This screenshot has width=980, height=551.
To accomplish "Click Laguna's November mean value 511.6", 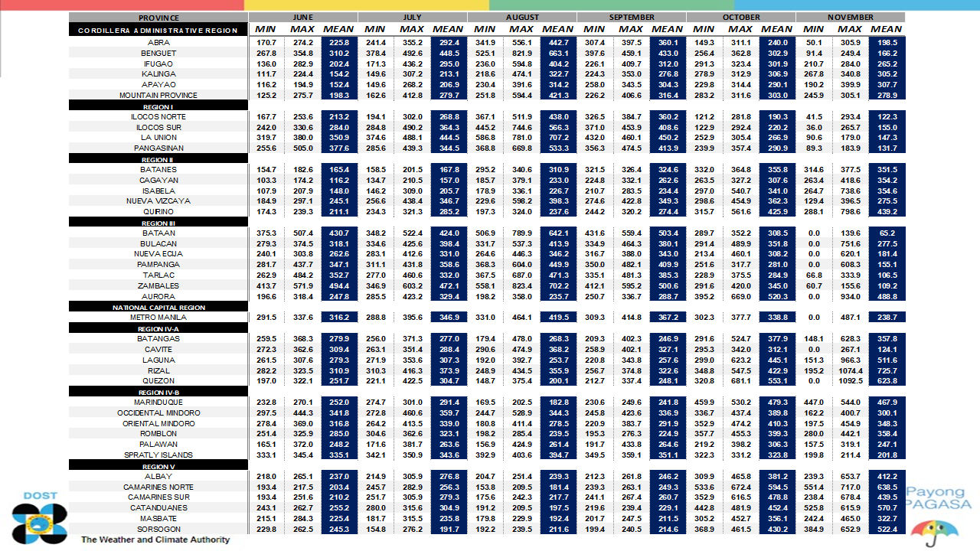I will (887, 360).
